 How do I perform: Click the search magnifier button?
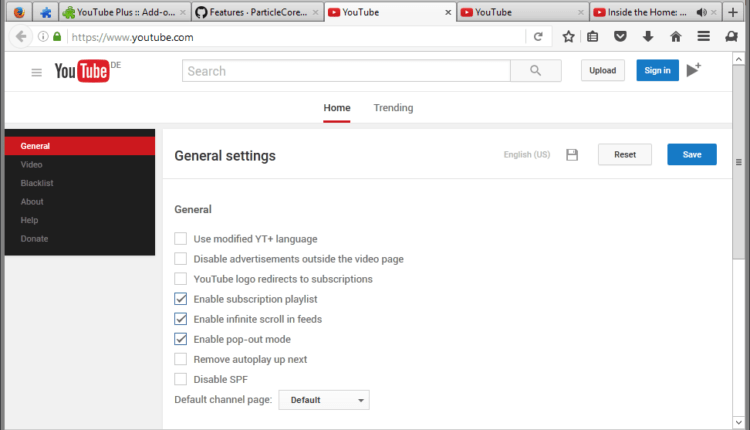tap(536, 71)
